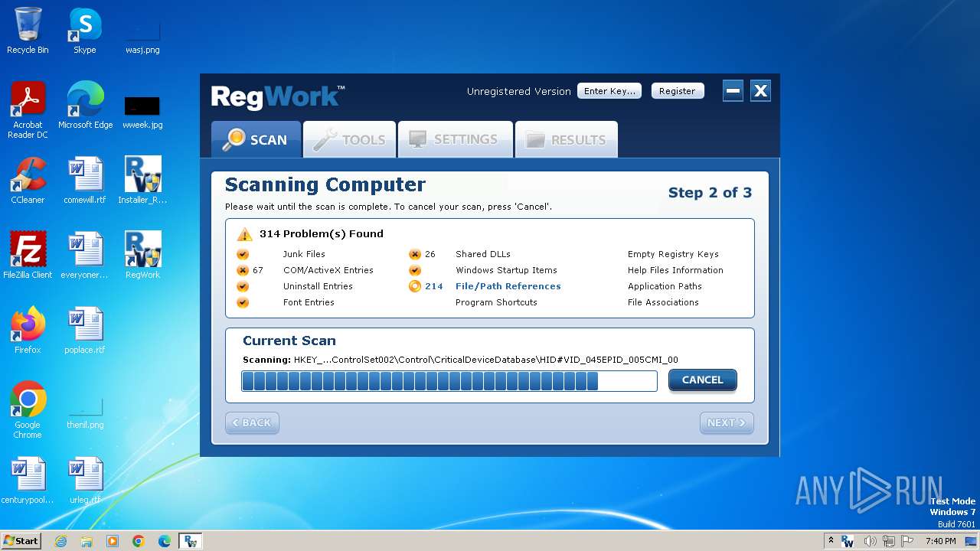Select the Microsoft Edge desktop shortcut

tap(85, 106)
